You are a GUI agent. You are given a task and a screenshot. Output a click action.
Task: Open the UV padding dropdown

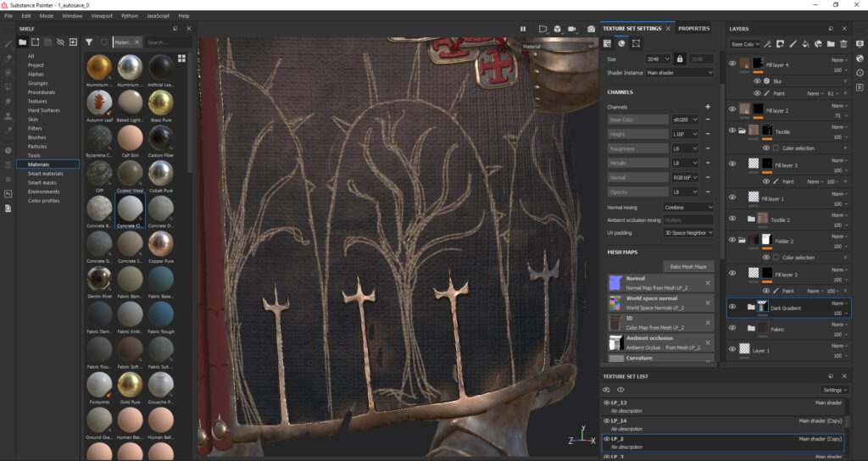tap(687, 232)
